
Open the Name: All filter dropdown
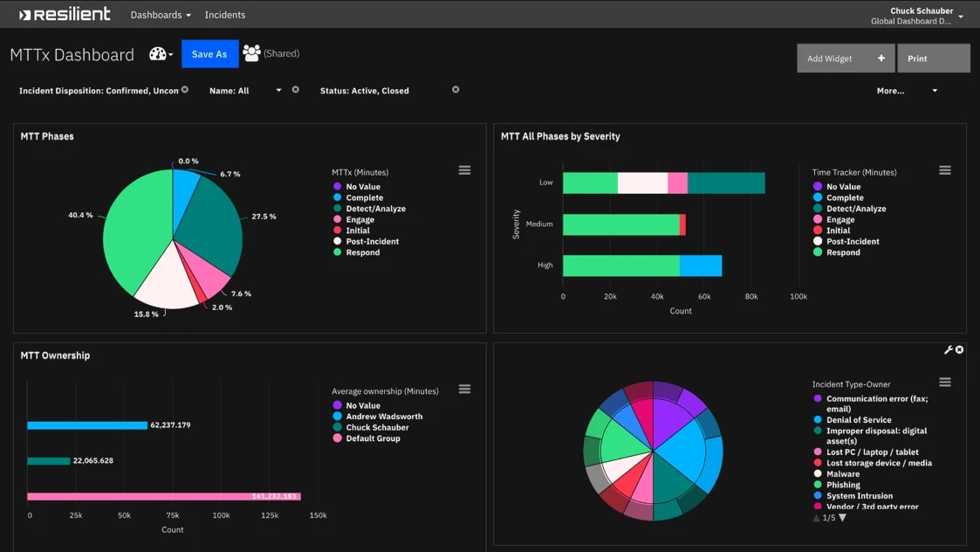click(x=278, y=90)
